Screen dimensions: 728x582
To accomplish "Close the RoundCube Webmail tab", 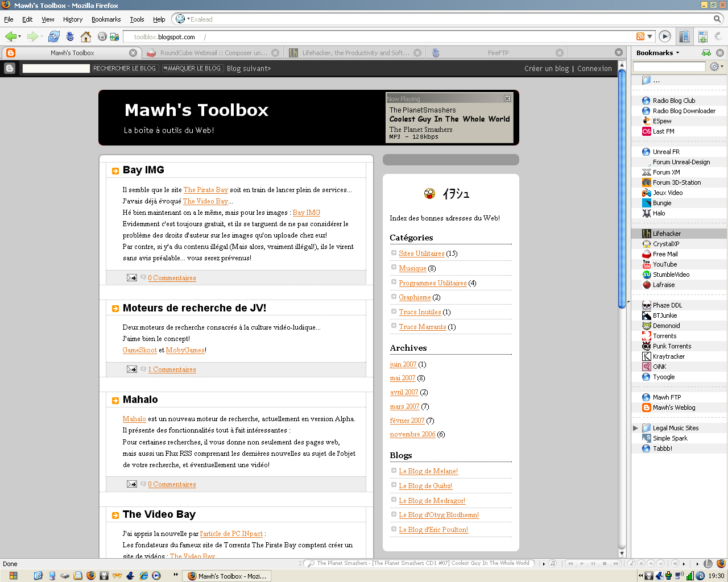I will pyautogui.click(x=275, y=53).
